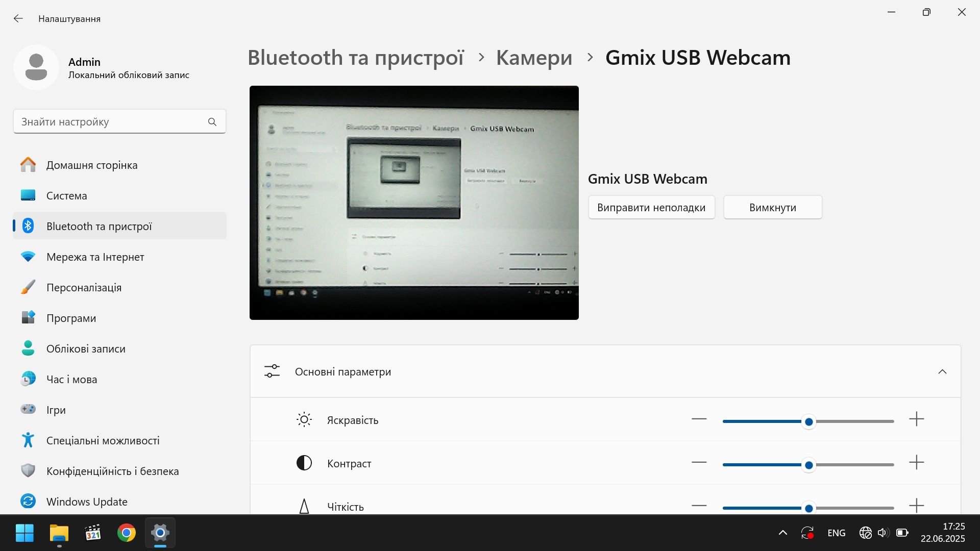
Task: Focus the 'Знайти настройку' search field
Action: [119, 121]
